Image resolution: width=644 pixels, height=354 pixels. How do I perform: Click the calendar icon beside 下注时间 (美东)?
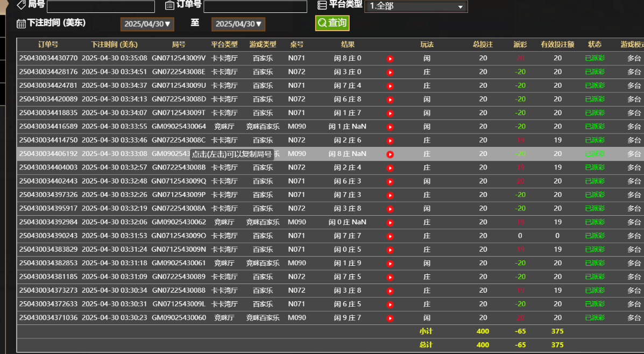[x=20, y=24]
